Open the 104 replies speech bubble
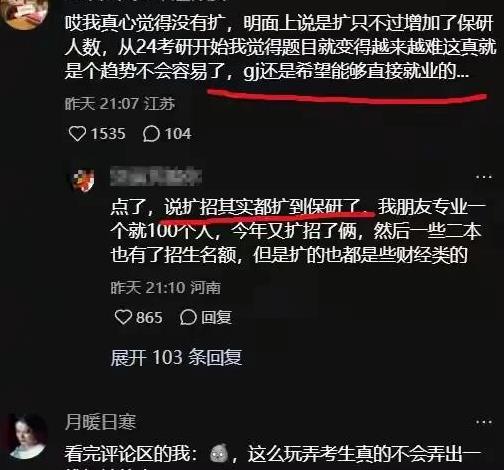The width and height of the screenshot is (504, 470). click(151, 134)
